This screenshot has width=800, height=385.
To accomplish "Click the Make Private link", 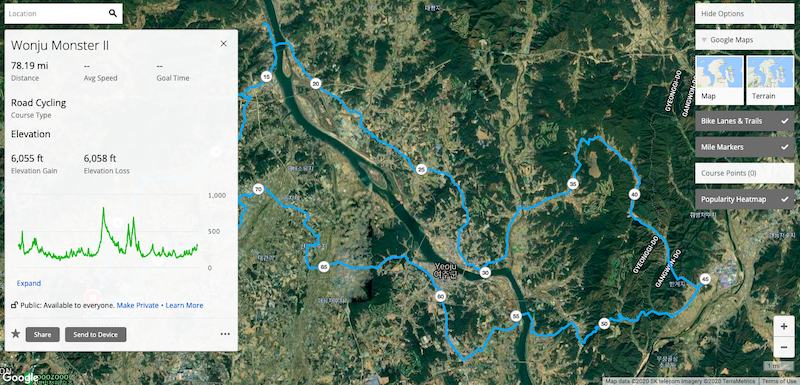I will [138, 305].
